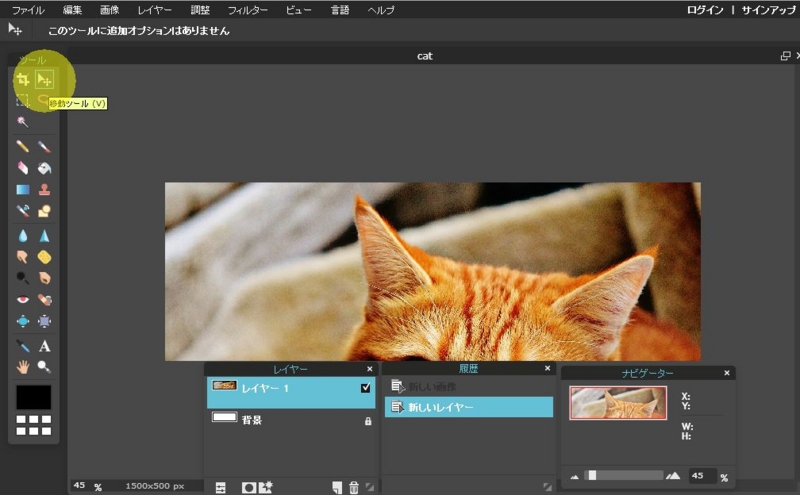Select the Bloat tool
Viewport: 800px width, 495px height.
click(x=22, y=321)
